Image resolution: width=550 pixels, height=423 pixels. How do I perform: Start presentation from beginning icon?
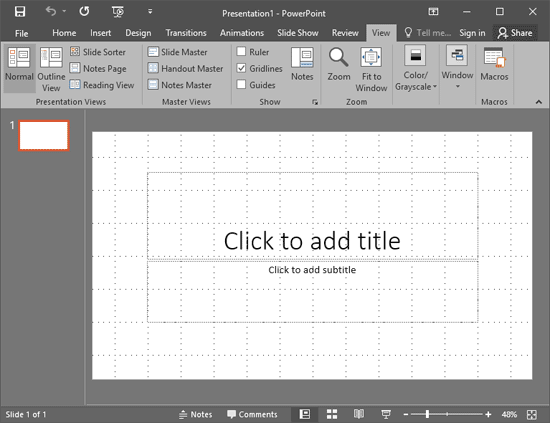pyautogui.click(x=118, y=12)
